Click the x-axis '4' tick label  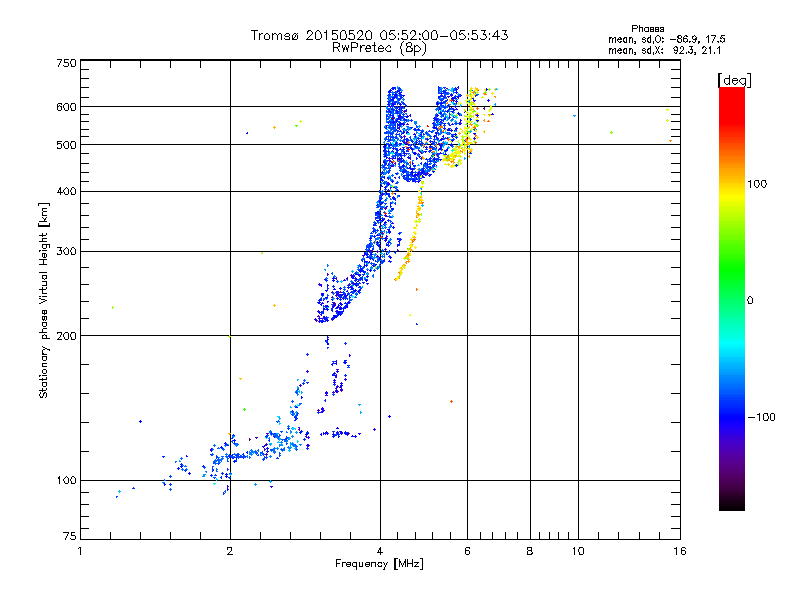point(380,551)
